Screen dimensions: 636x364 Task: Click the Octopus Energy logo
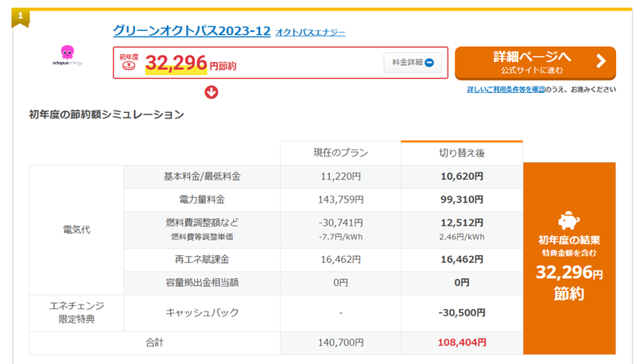click(67, 56)
